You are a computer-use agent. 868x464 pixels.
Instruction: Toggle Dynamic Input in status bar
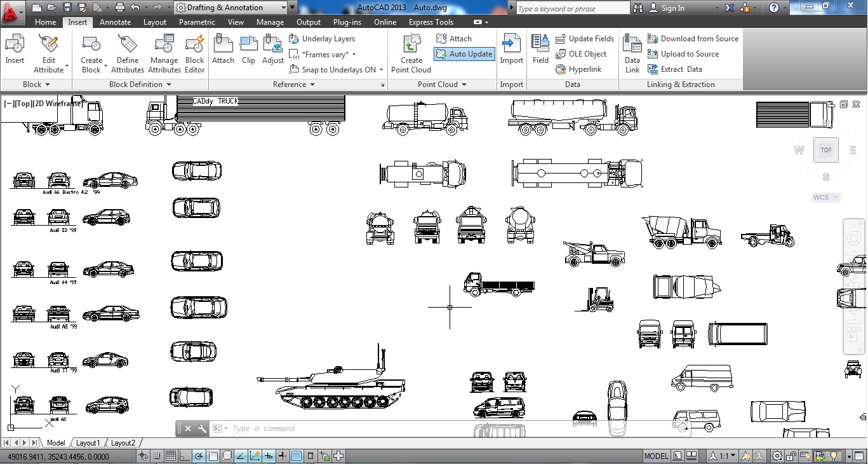(269, 456)
